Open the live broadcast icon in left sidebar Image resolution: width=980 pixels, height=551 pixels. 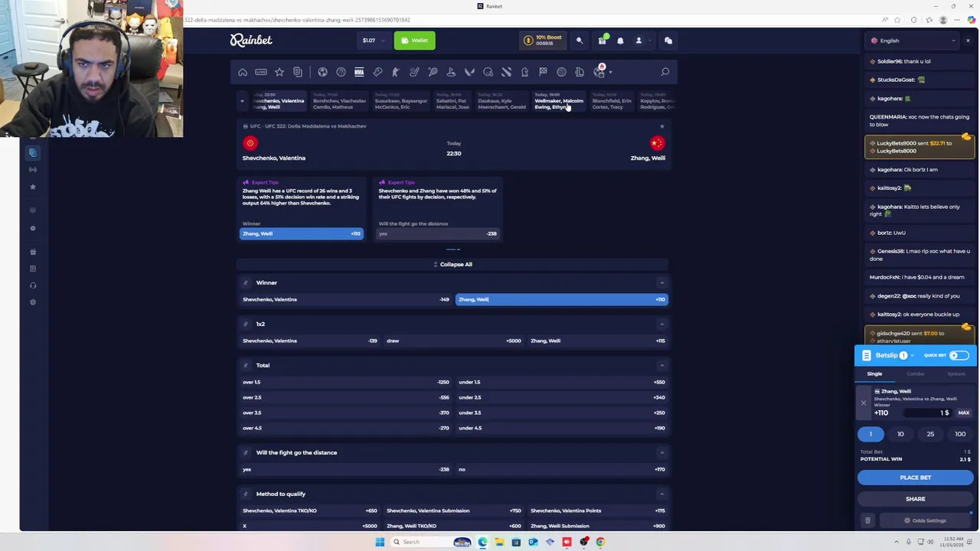pyautogui.click(x=32, y=170)
